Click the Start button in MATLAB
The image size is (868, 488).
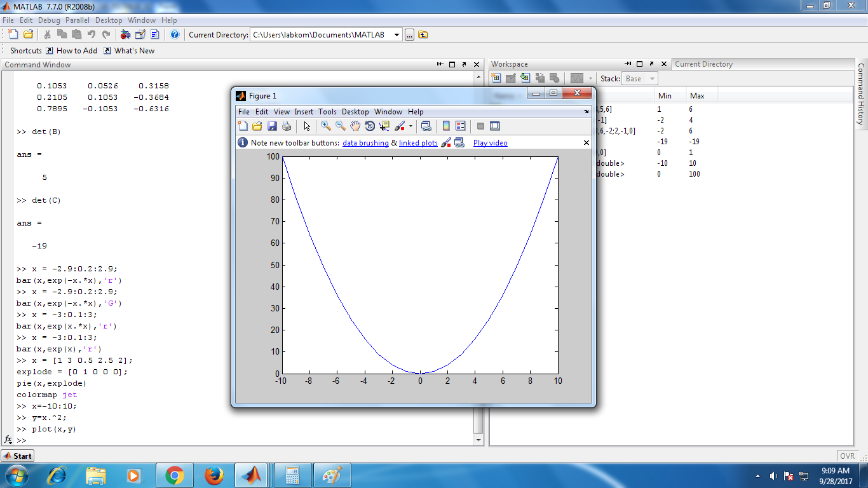pos(18,456)
